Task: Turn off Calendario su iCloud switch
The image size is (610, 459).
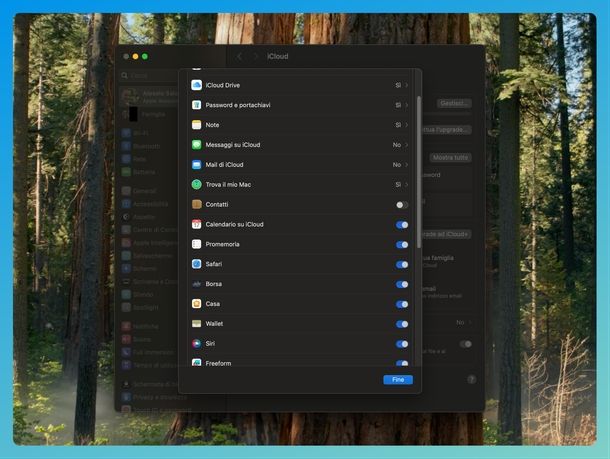Action: point(402,224)
